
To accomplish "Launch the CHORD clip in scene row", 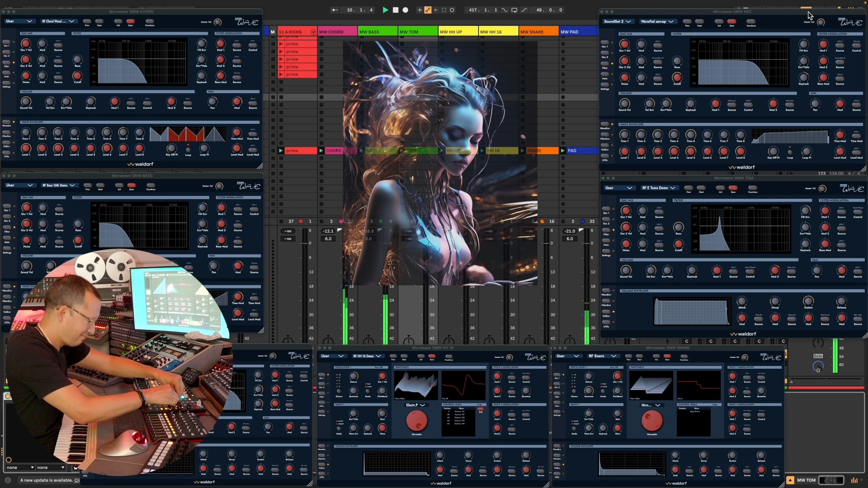I will pyautogui.click(x=321, y=150).
